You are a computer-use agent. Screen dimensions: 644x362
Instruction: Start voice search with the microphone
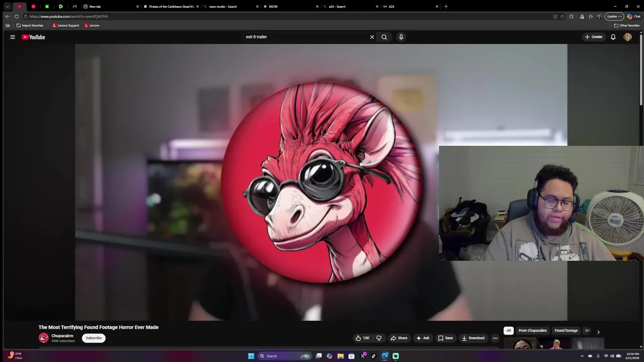pyautogui.click(x=401, y=37)
